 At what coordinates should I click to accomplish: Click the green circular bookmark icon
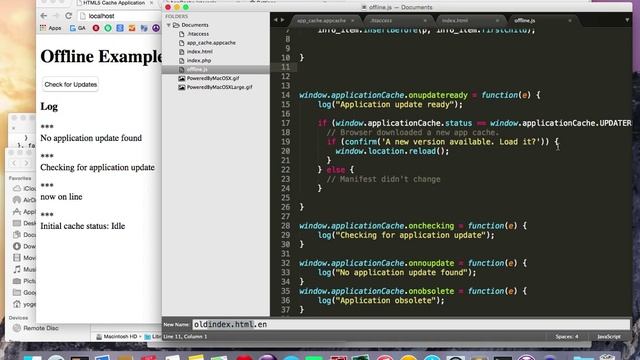click(108, 28)
